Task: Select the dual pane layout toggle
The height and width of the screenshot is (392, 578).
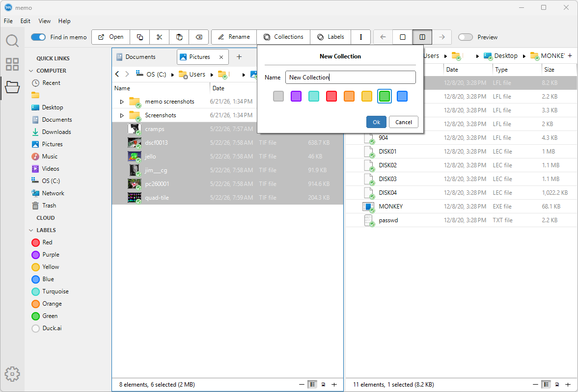Action: [422, 37]
